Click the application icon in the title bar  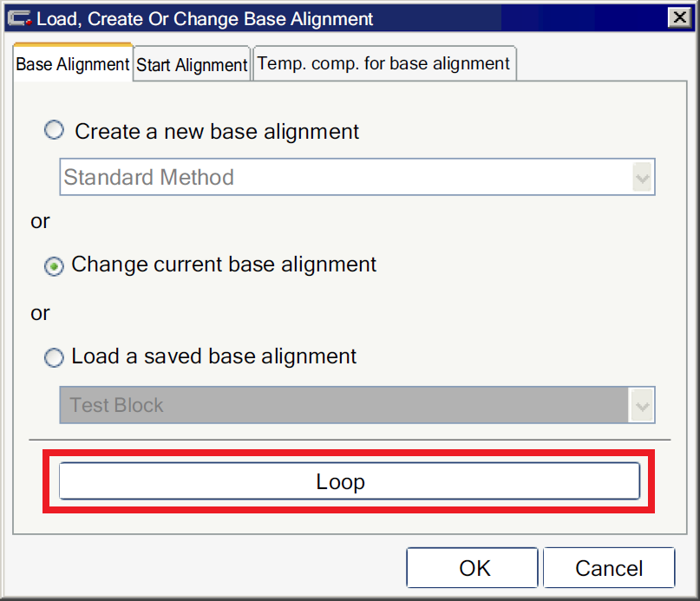(19, 18)
